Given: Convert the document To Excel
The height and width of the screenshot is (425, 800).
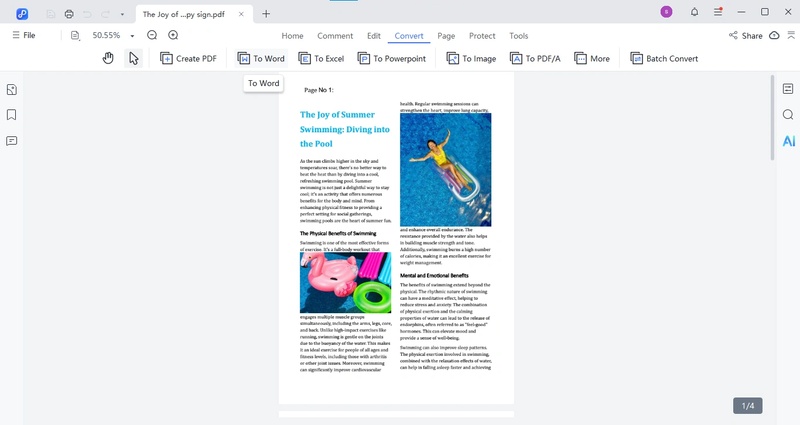Looking at the screenshot, I should pos(321,59).
